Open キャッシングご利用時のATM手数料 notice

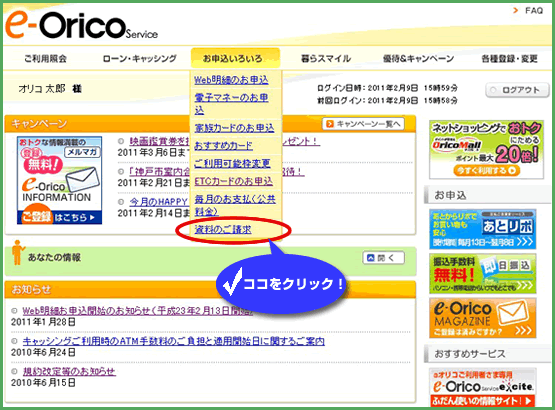(174, 341)
